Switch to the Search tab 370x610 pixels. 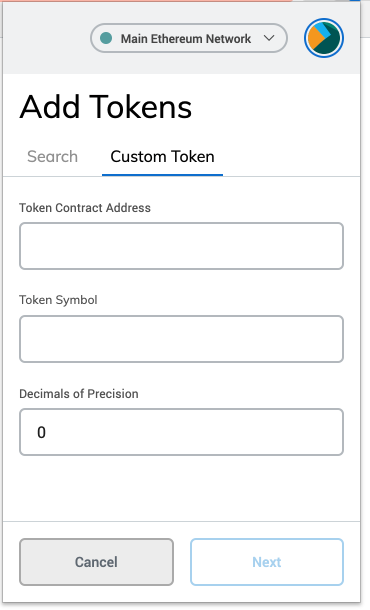[53, 156]
